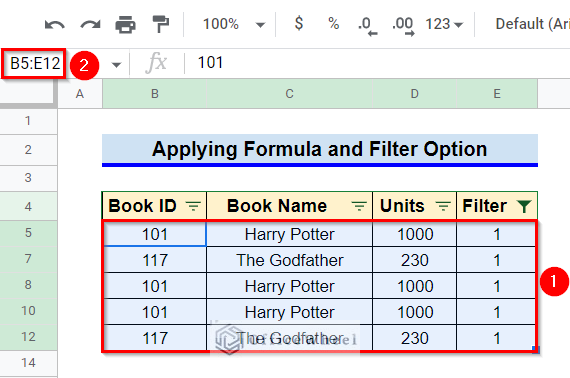Toggle the Book ID column filter
Image resolution: width=570 pixels, height=378 pixels.
[x=193, y=206]
